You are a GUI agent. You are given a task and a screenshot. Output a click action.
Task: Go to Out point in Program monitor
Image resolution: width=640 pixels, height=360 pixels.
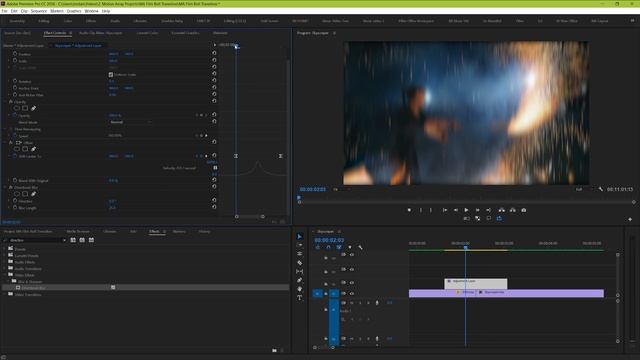(x=489, y=210)
